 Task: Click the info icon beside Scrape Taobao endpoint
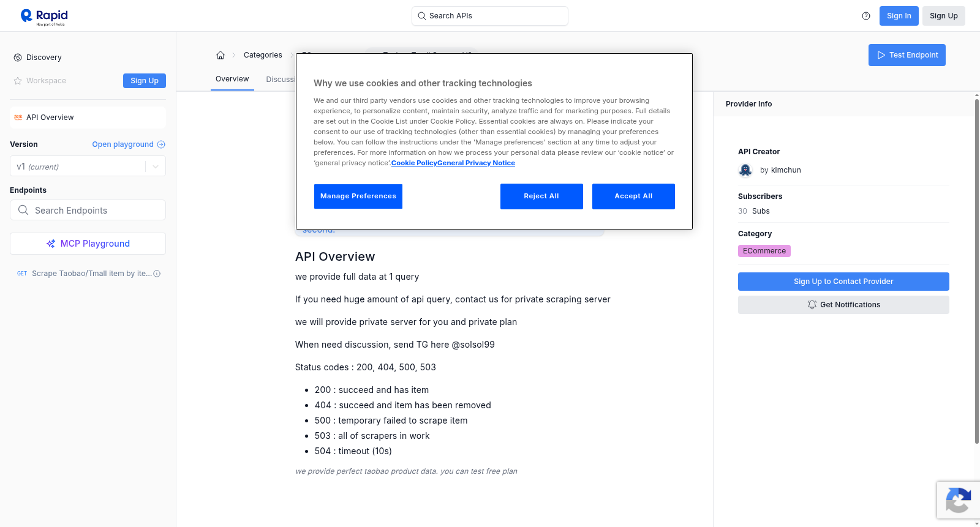157,274
